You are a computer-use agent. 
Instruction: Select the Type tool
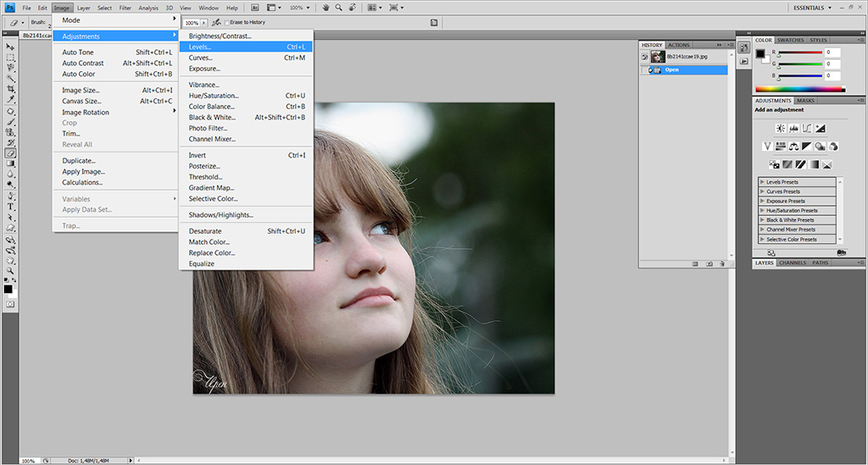[10, 207]
